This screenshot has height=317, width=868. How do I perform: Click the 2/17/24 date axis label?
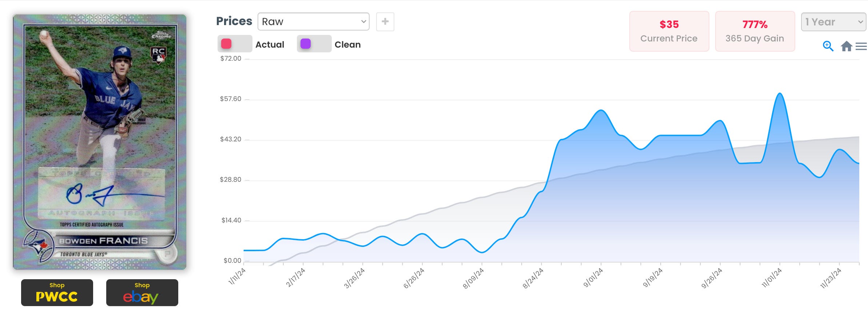click(295, 278)
